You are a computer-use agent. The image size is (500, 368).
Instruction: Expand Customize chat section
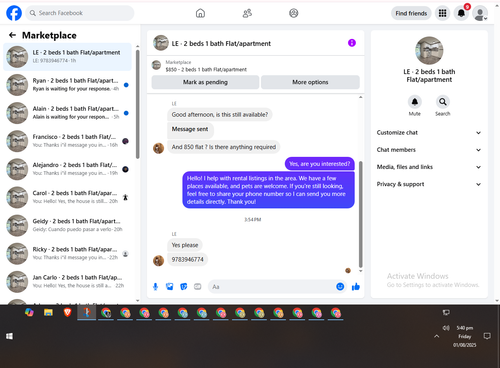click(x=429, y=133)
